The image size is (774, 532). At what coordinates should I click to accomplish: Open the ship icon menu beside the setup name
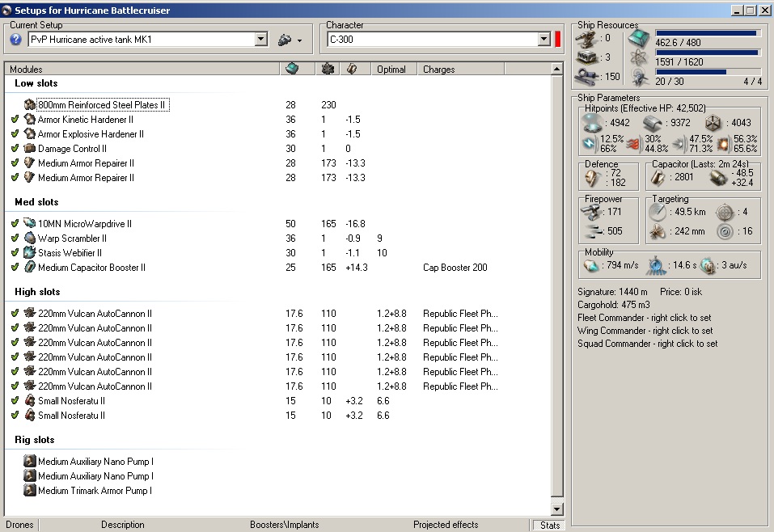(x=290, y=40)
